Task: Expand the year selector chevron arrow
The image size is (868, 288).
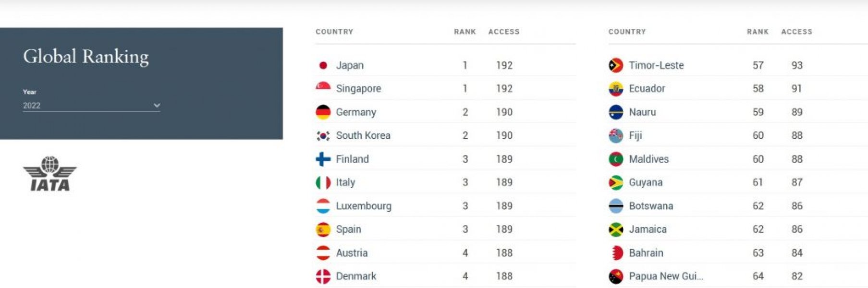Action: pos(157,106)
